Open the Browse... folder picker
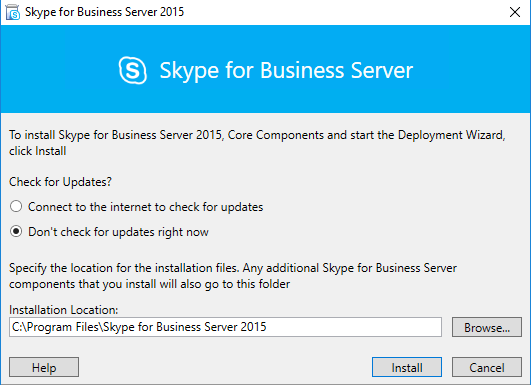The height and width of the screenshot is (385, 531). click(487, 327)
